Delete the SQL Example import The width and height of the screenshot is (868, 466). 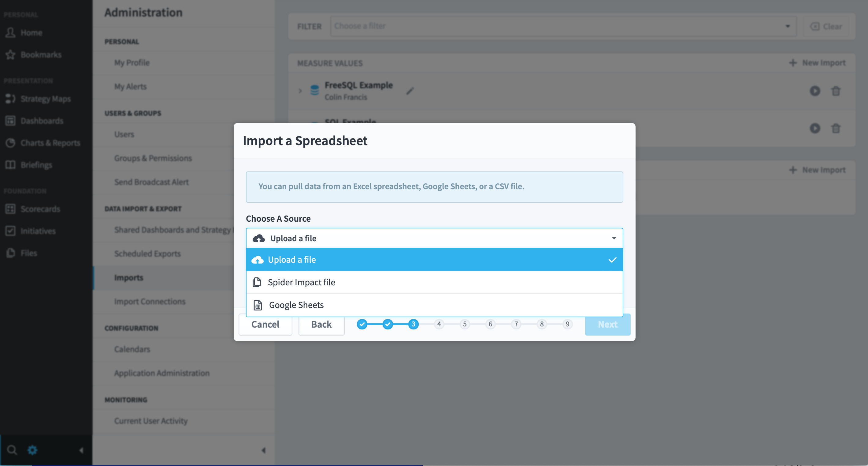[x=836, y=128]
